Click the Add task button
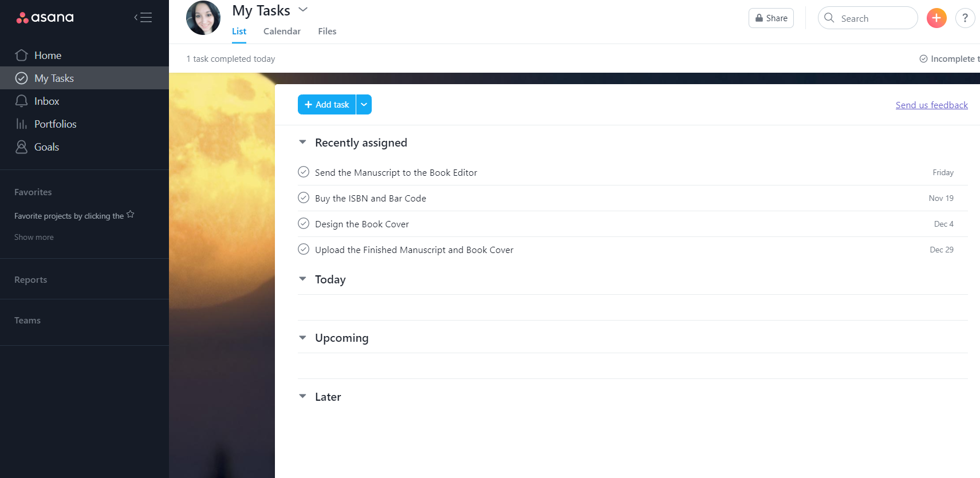The image size is (980, 478). 326,104
